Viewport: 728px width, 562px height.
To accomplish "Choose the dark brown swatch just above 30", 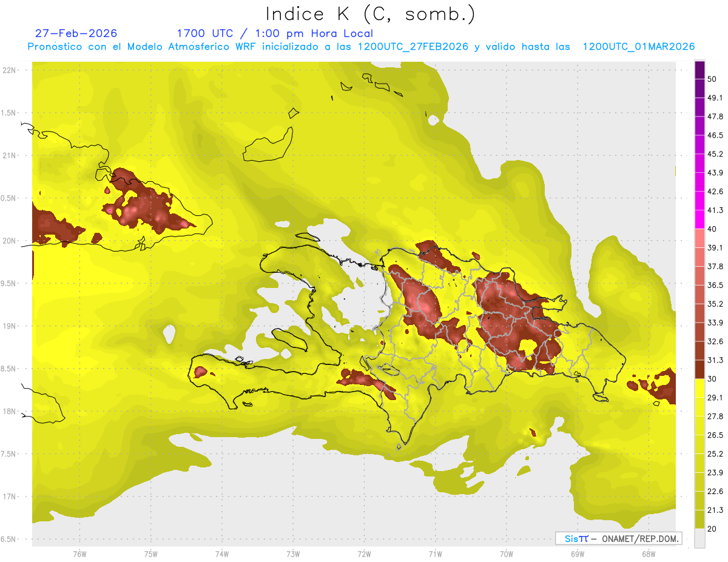I will tap(699, 369).
